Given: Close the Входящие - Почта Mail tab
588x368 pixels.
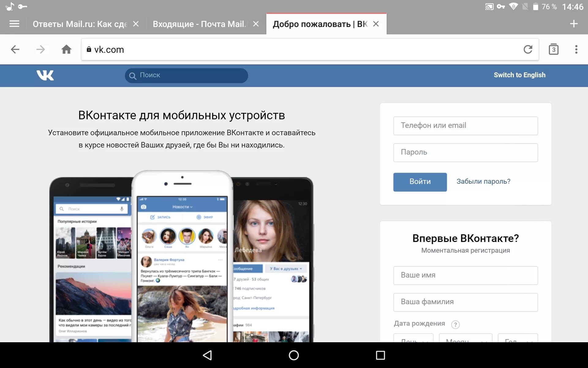Looking at the screenshot, I should point(256,24).
